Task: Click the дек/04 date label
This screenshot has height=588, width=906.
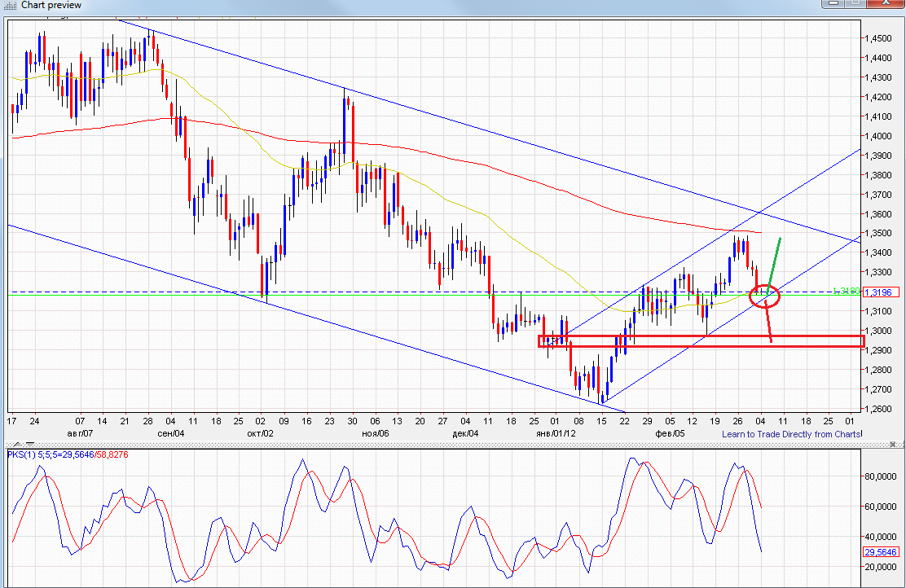Action: (x=465, y=433)
